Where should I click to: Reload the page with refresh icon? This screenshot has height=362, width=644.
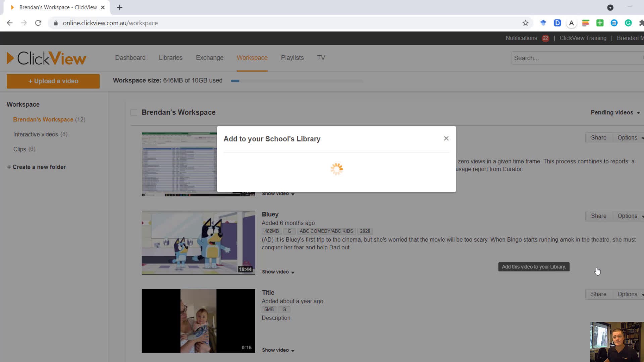(38, 23)
